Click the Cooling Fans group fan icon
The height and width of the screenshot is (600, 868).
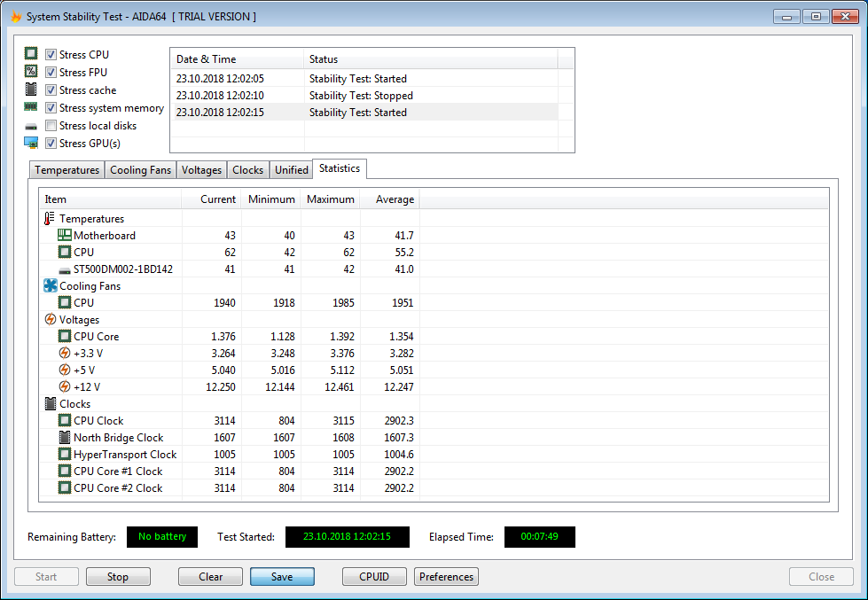coord(50,286)
